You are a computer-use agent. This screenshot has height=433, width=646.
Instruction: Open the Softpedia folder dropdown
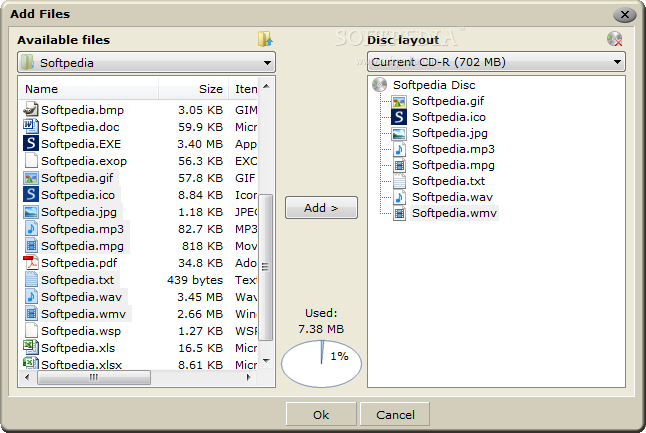point(146,63)
